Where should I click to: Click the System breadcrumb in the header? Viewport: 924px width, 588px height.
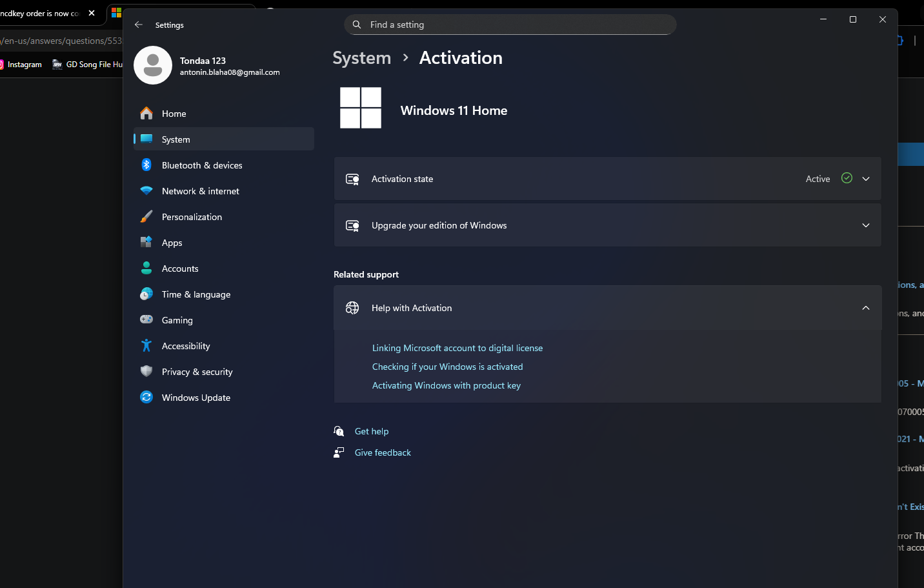point(361,58)
